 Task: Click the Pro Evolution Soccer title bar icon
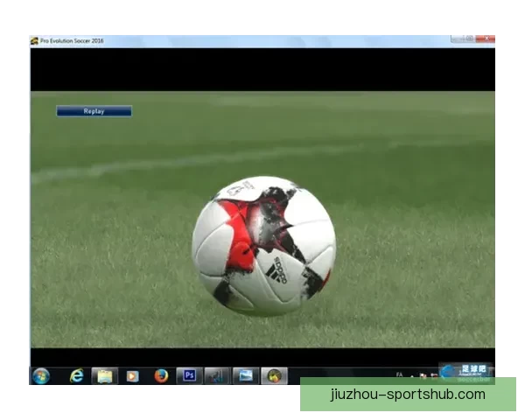[x=35, y=41]
